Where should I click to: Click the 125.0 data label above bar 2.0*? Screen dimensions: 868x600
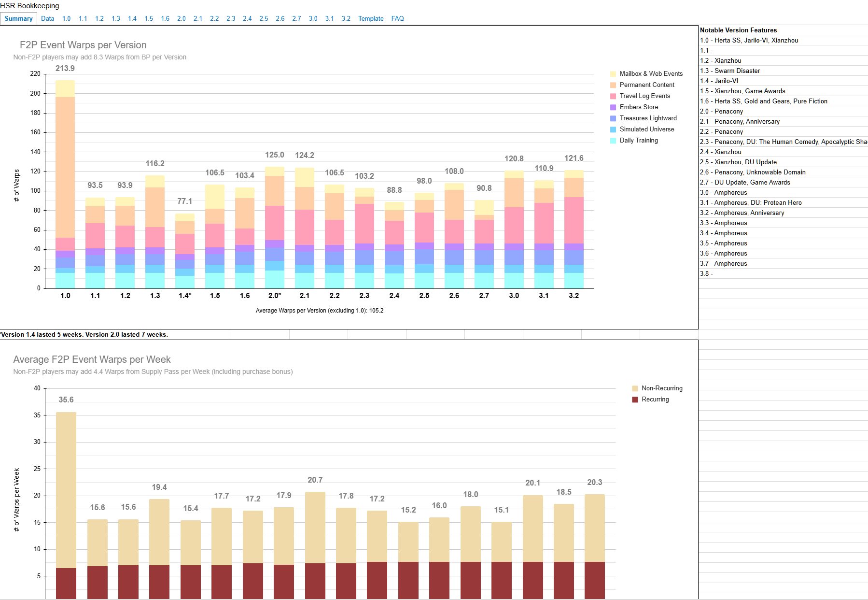(x=275, y=155)
